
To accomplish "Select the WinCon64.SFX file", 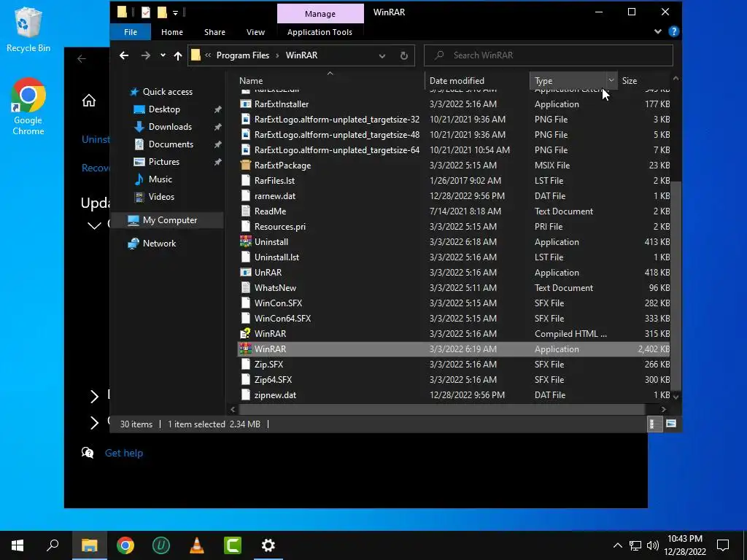I will point(282,318).
